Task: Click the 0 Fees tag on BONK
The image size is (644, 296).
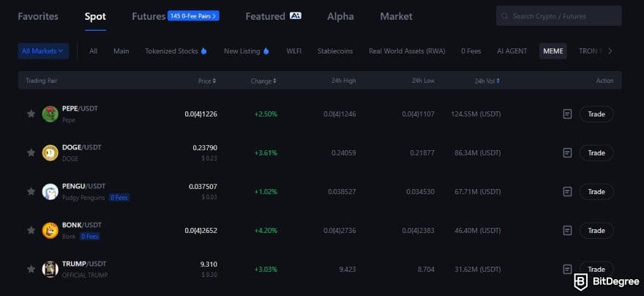Action: coord(90,237)
